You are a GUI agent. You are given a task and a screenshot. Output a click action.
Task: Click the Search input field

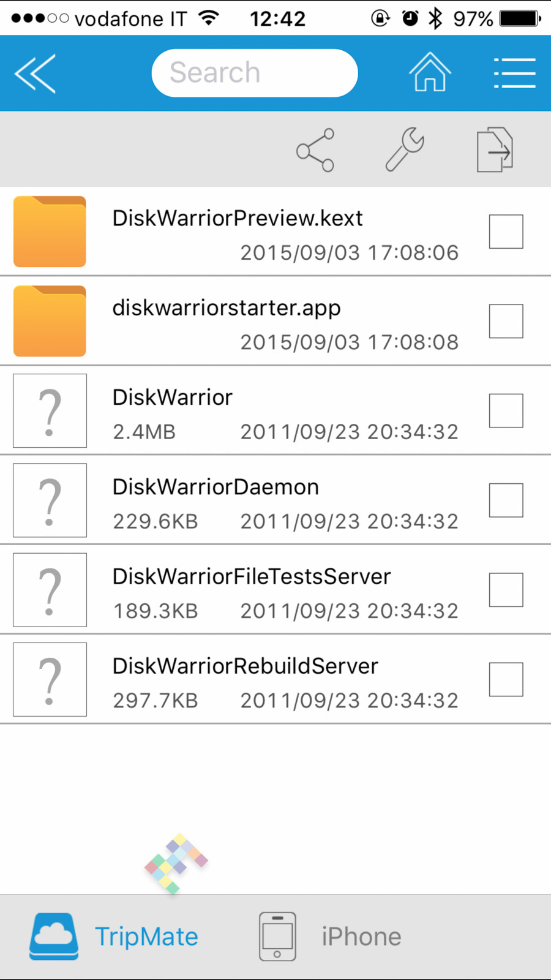pos(255,73)
